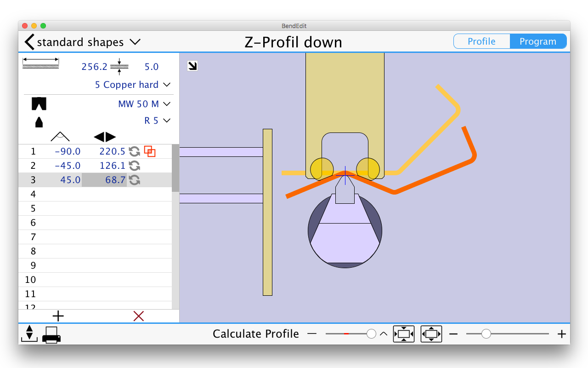
Task: Click the printer icon
Action: pyautogui.click(x=51, y=334)
